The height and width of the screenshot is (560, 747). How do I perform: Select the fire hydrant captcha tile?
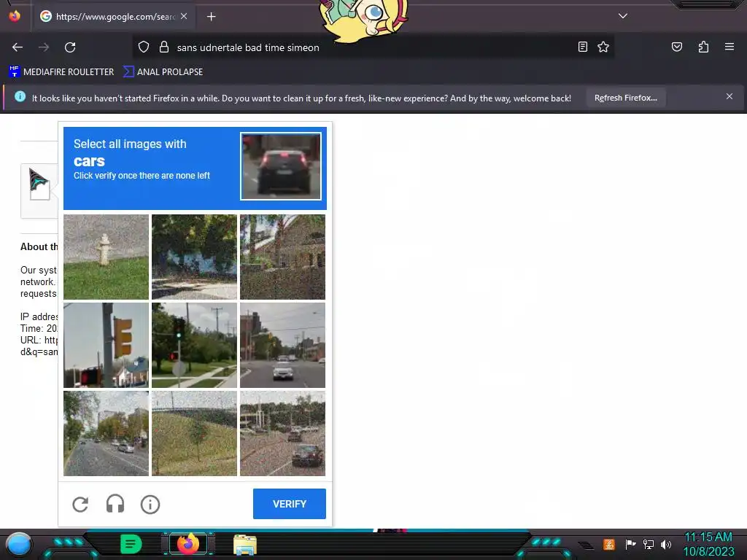[107, 257]
